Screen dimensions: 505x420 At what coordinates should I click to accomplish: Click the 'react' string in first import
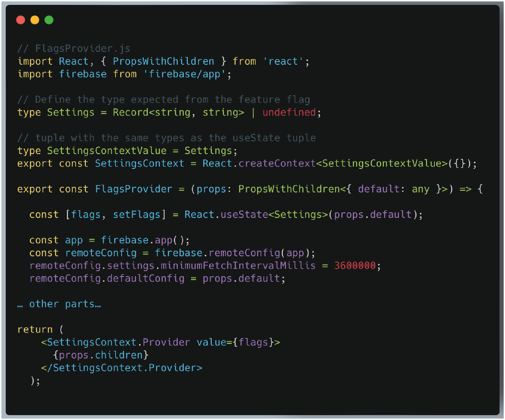283,61
